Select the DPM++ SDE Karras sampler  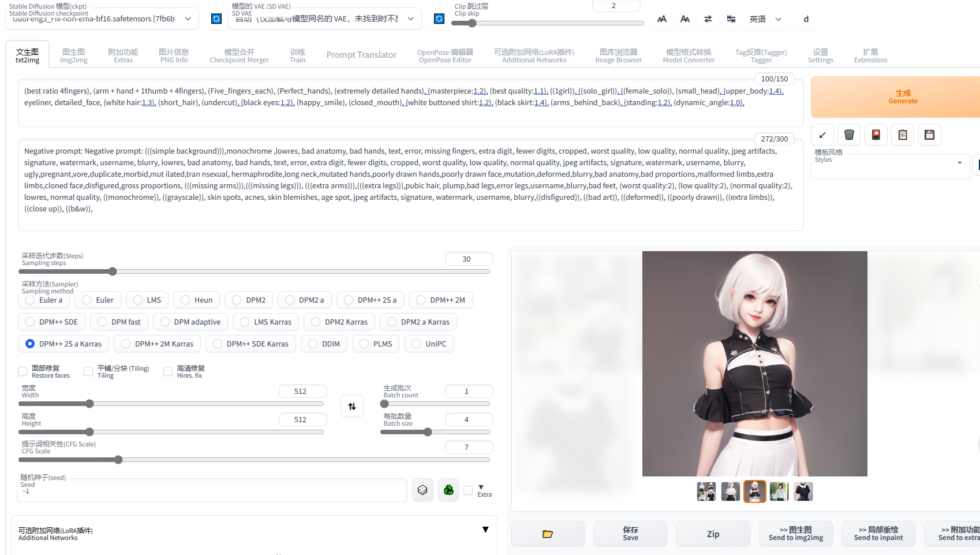point(251,344)
